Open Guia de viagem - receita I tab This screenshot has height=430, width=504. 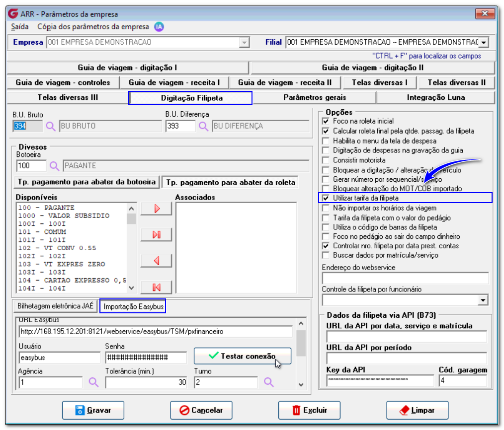pos(174,82)
